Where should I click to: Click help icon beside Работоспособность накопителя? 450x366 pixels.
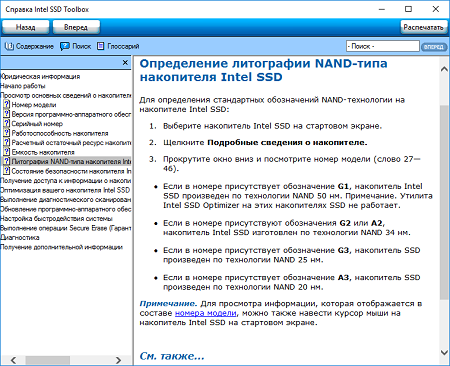[6, 133]
